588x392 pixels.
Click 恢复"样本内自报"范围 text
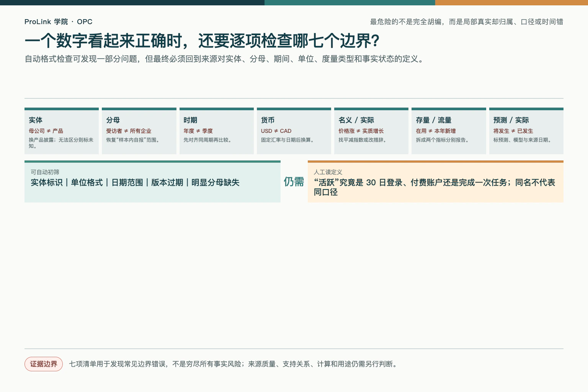pyautogui.click(x=133, y=140)
